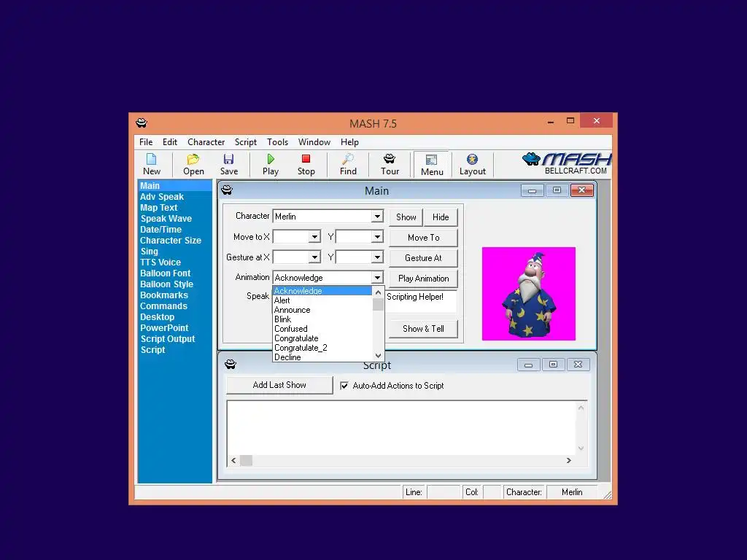Select Alert in the animation list
747x560 pixels.
point(322,300)
